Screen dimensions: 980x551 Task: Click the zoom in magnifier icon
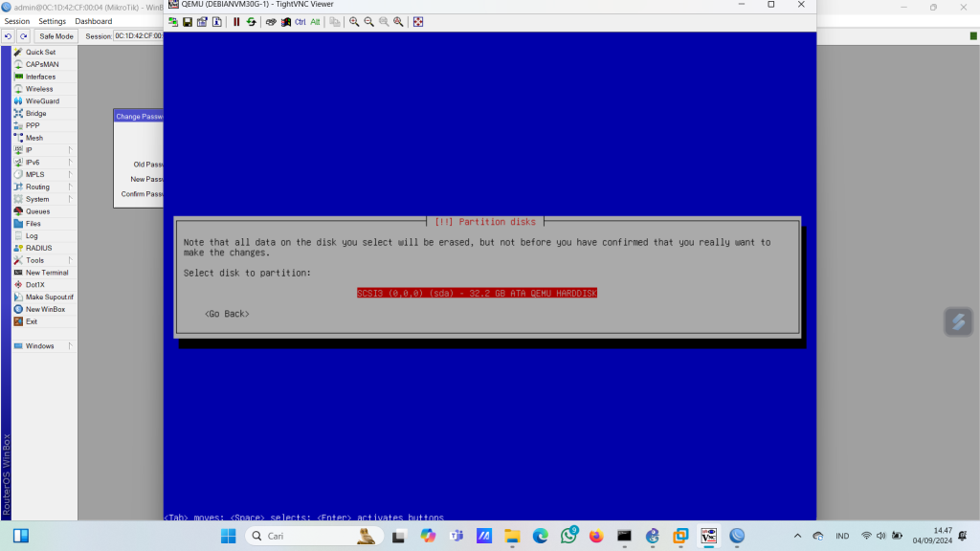(x=354, y=22)
